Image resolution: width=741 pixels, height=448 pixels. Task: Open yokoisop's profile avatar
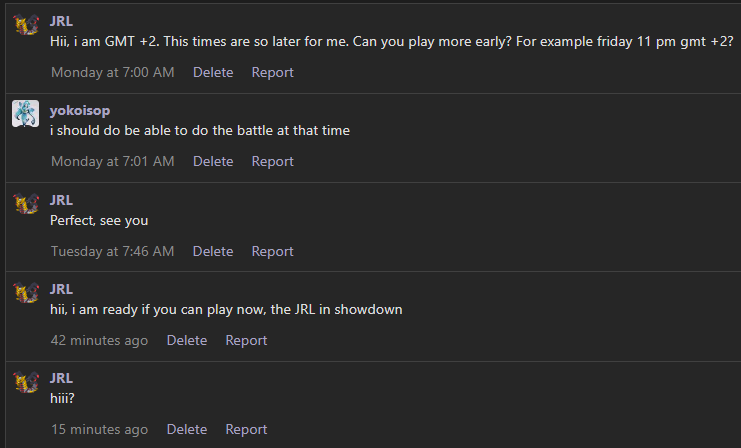(26, 114)
